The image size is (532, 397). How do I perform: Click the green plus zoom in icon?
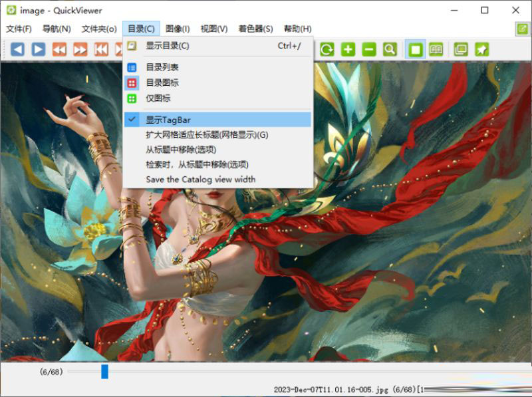coord(348,49)
